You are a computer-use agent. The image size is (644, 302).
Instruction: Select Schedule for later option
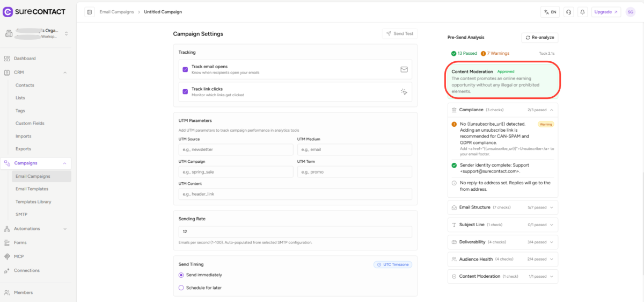click(x=181, y=287)
